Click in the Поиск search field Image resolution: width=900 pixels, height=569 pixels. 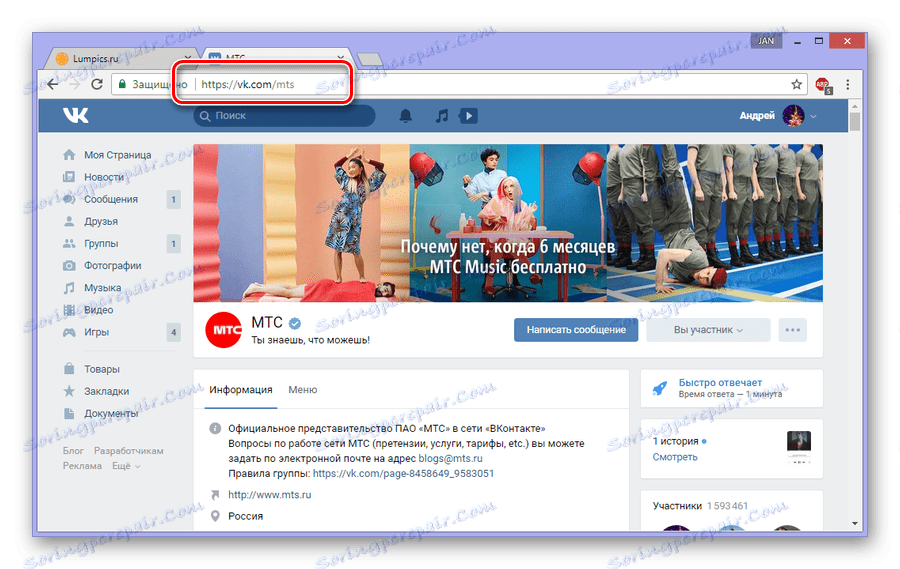[x=285, y=116]
